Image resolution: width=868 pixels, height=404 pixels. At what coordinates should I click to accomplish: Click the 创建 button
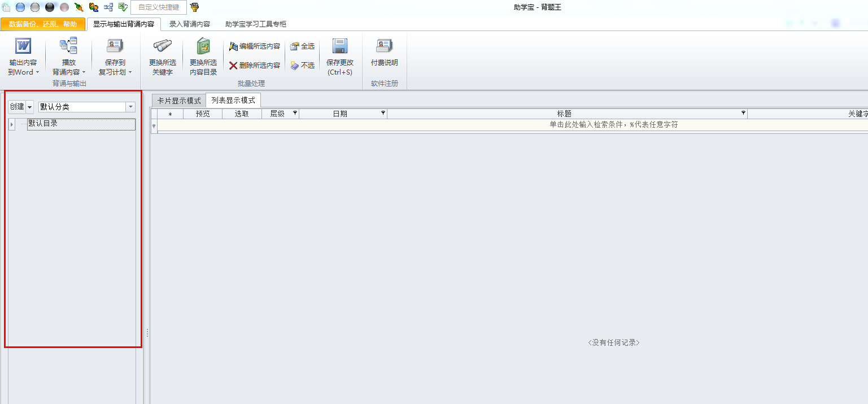click(x=17, y=107)
